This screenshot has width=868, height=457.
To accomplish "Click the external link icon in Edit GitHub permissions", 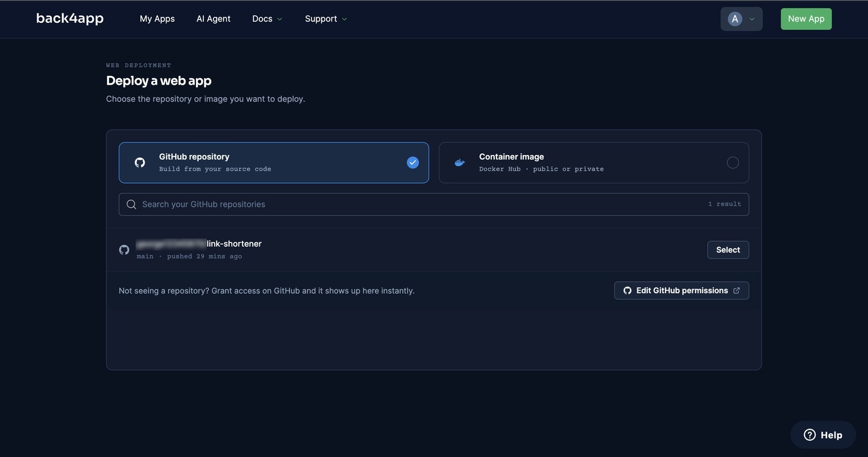I will coord(736,291).
